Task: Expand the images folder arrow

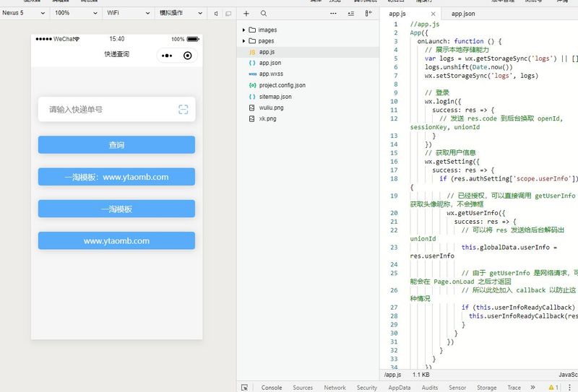Action: pyautogui.click(x=243, y=30)
